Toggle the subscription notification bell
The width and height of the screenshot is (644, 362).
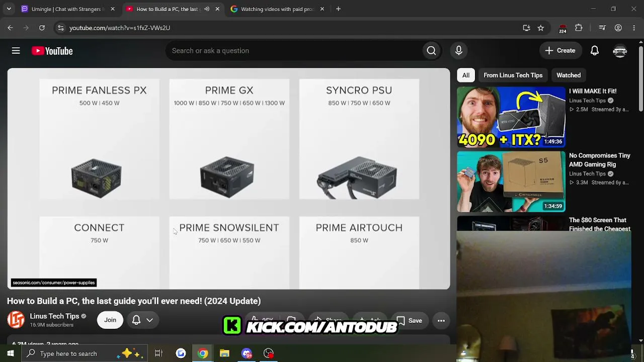coord(136,320)
